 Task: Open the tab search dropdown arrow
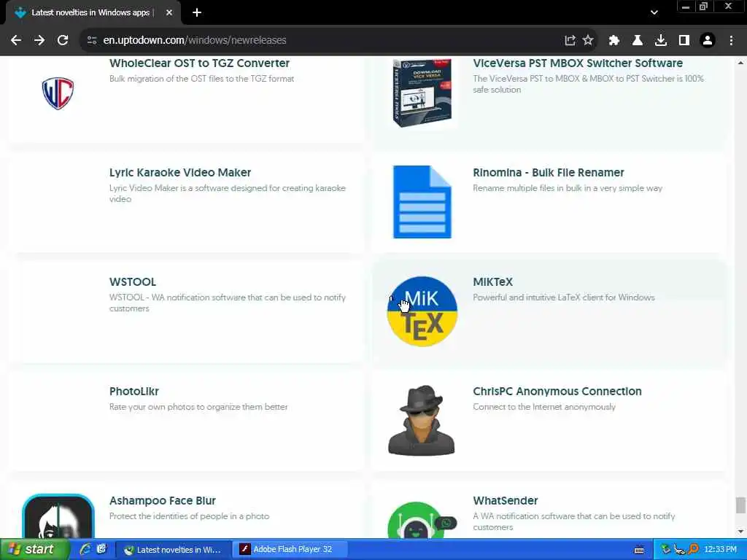tap(654, 12)
